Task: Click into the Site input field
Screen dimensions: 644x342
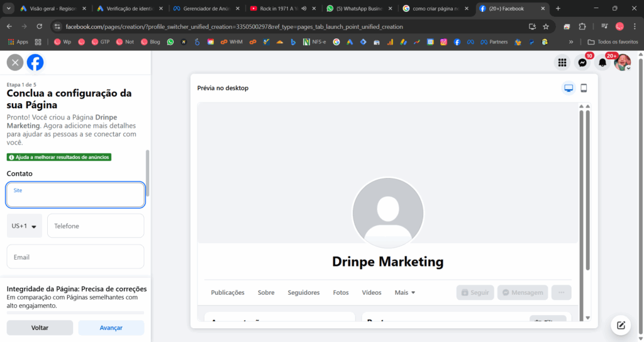Action: pyautogui.click(x=75, y=195)
